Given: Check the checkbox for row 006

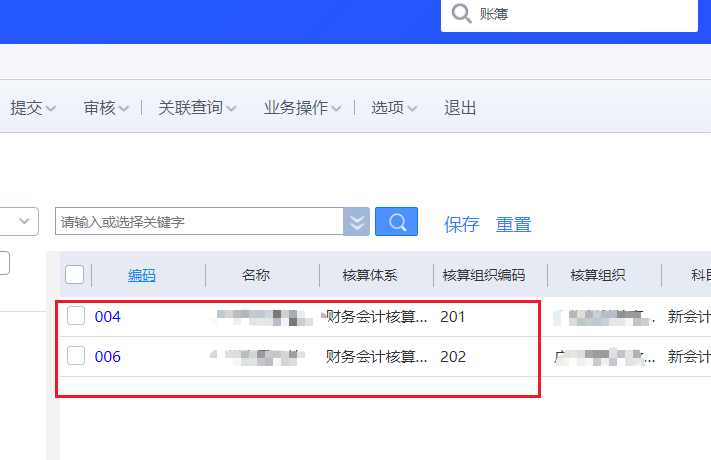Looking at the screenshot, I should 76,356.
